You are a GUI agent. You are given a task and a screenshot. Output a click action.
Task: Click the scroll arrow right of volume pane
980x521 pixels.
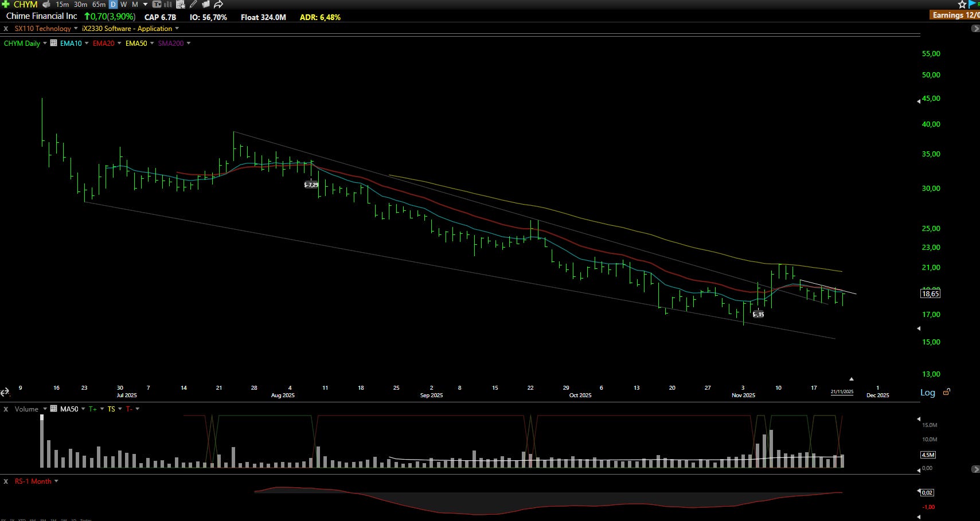(975, 469)
